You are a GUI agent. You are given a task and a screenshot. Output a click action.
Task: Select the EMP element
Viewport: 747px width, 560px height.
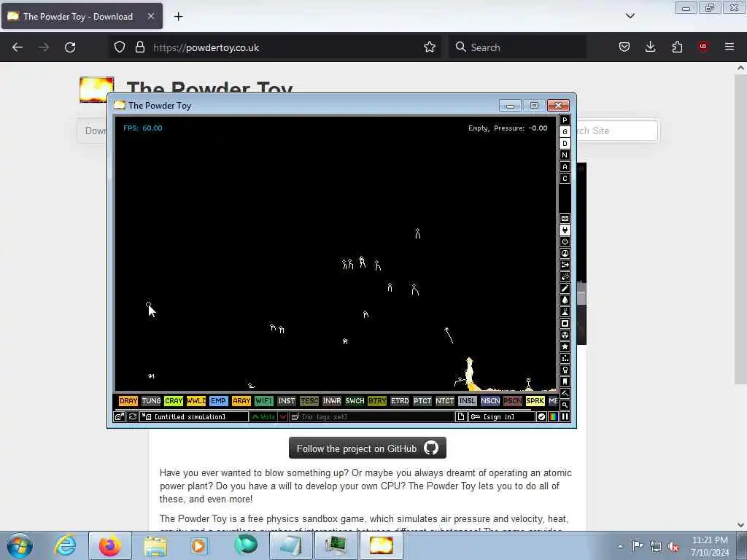(x=218, y=401)
